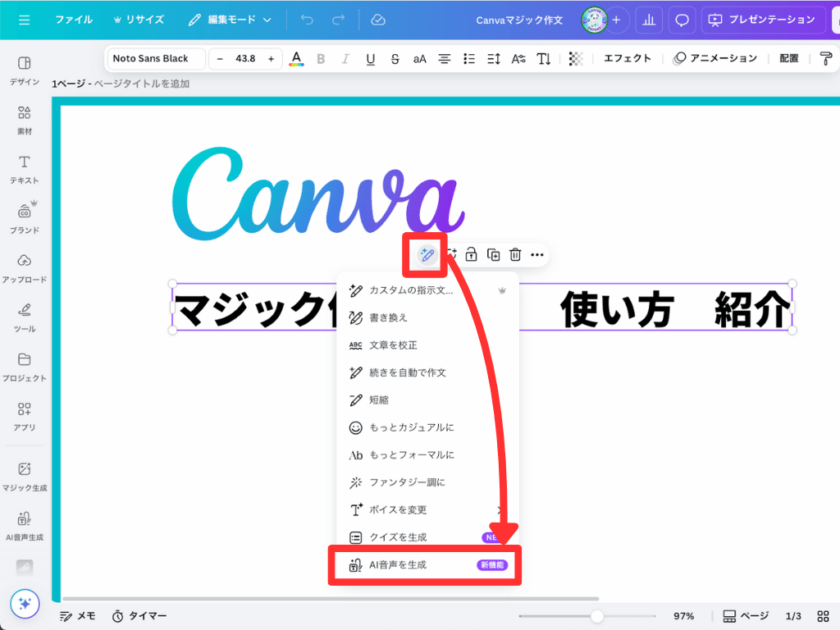The height and width of the screenshot is (630, 840).
Task: Select もっとカジュアルに option
Action: (427, 427)
